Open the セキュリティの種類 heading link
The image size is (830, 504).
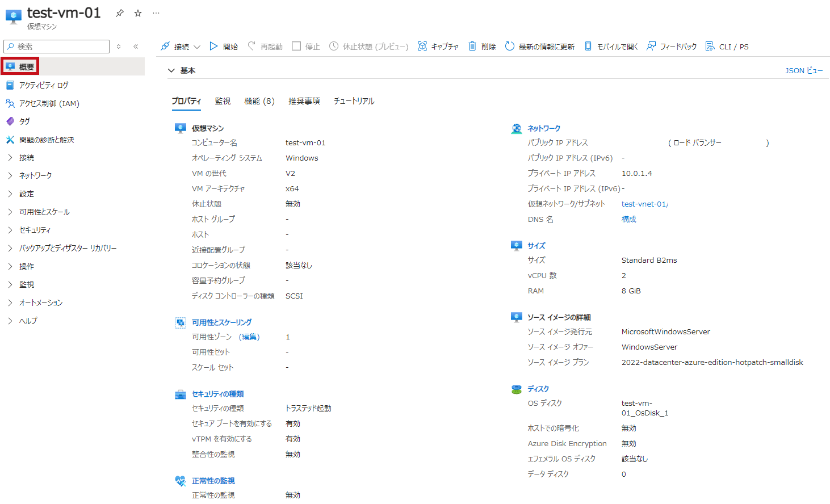tap(217, 394)
